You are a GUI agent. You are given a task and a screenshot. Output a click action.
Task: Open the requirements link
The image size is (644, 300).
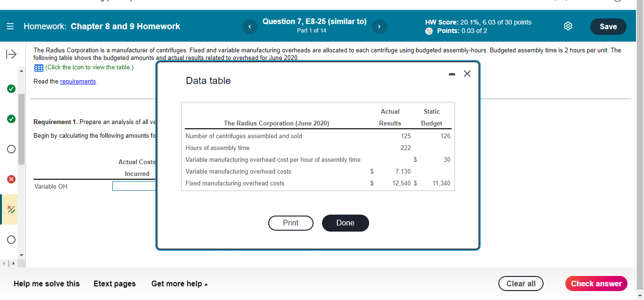(78, 81)
